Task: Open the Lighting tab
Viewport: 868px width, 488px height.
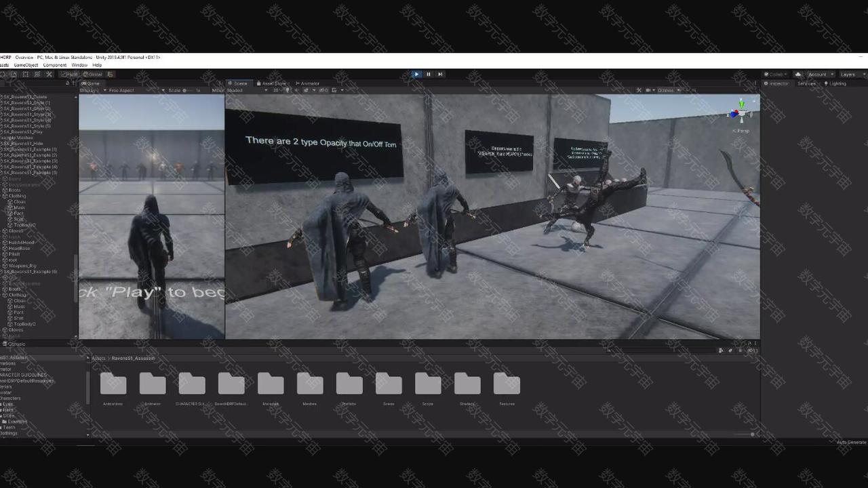Action: [835, 83]
